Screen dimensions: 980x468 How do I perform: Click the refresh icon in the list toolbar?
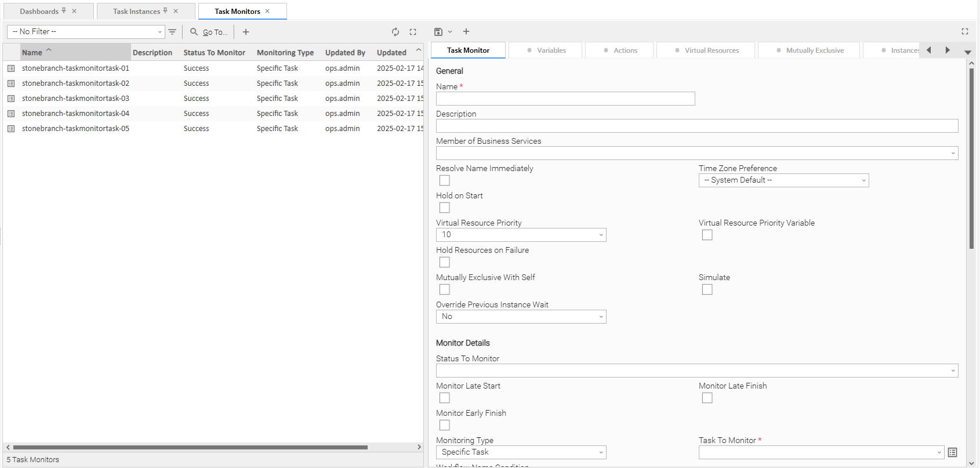point(395,32)
